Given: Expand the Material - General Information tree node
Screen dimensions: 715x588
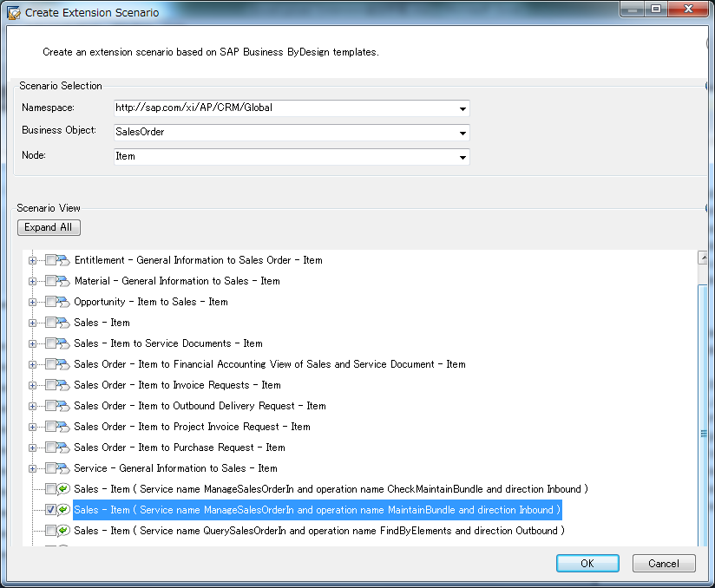Looking at the screenshot, I should (32, 281).
